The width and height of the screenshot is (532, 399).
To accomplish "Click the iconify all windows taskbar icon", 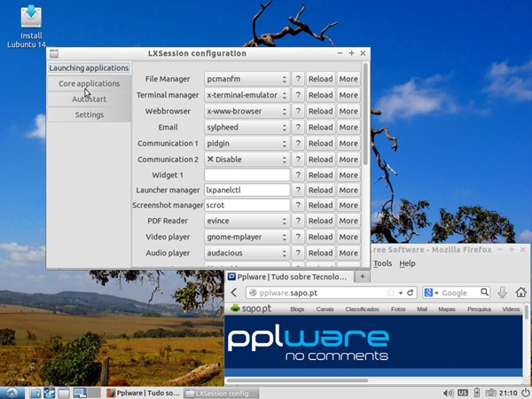I will click(x=64, y=393).
